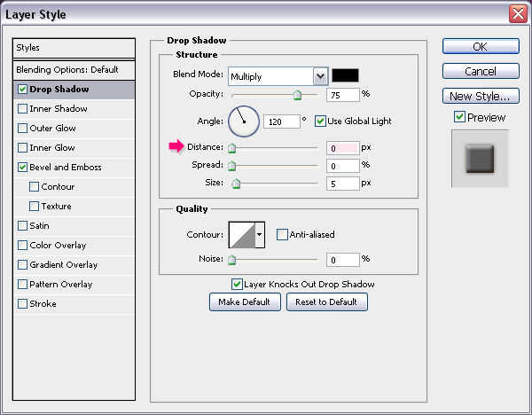The height and width of the screenshot is (415, 532).
Task: Click the Make Default button
Action: pos(245,302)
